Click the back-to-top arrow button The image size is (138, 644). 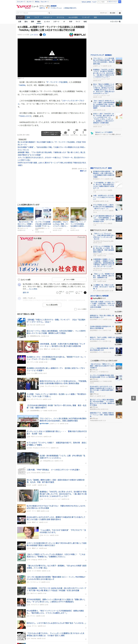click(133, 398)
